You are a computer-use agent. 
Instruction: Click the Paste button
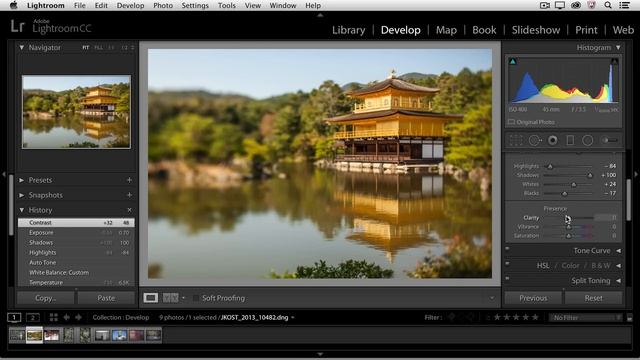(x=106, y=298)
